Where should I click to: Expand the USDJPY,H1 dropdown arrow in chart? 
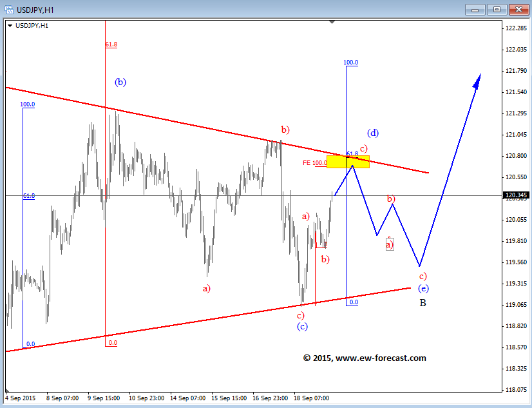pyautogui.click(x=10, y=25)
